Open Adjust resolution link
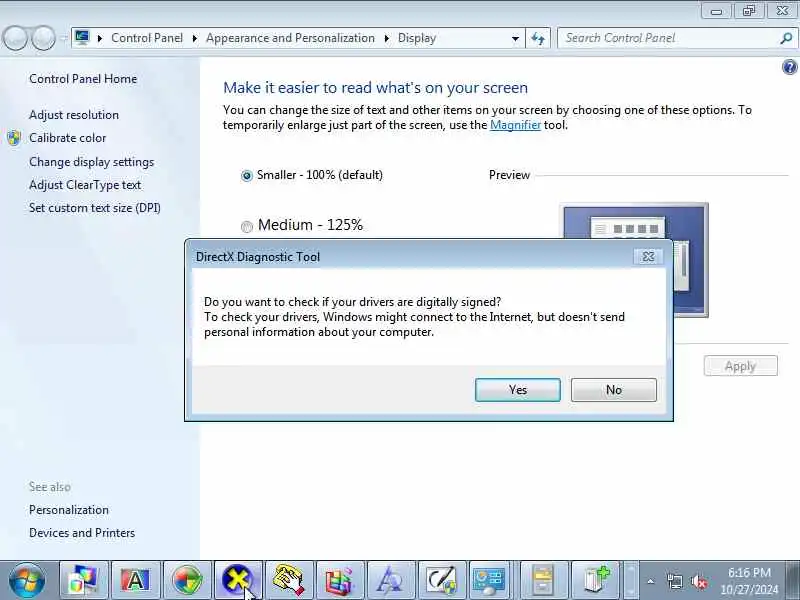This screenshot has height=600, width=800. pos(74,115)
